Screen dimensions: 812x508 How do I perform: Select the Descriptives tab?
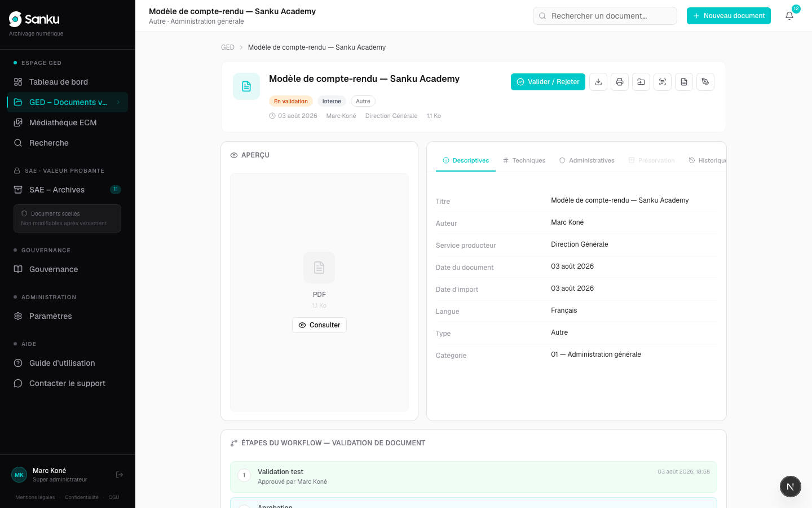[x=466, y=160]
